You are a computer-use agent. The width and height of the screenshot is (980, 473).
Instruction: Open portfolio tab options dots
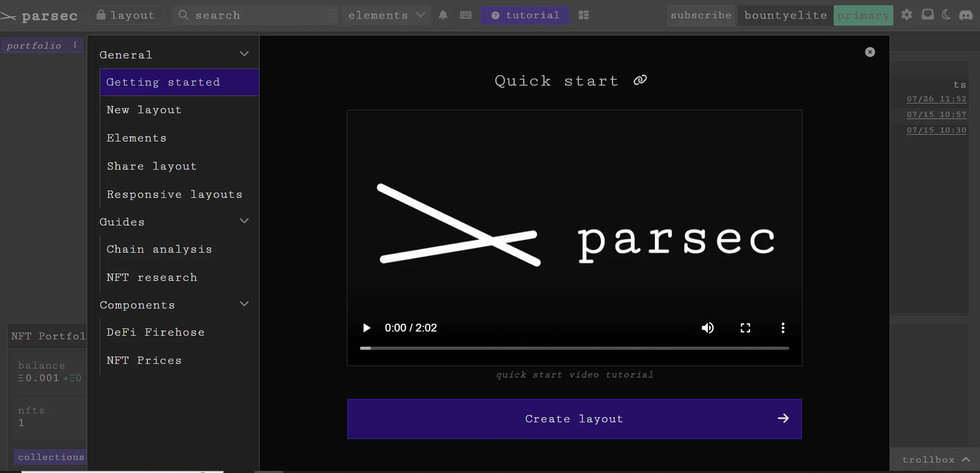[75, 45]
